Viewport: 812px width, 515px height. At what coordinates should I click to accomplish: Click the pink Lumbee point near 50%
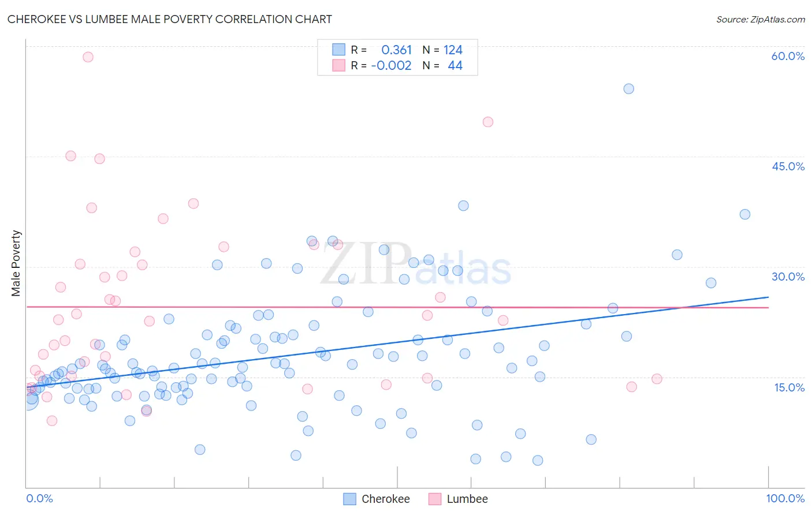pyautogui.click(x=488, y=122)
